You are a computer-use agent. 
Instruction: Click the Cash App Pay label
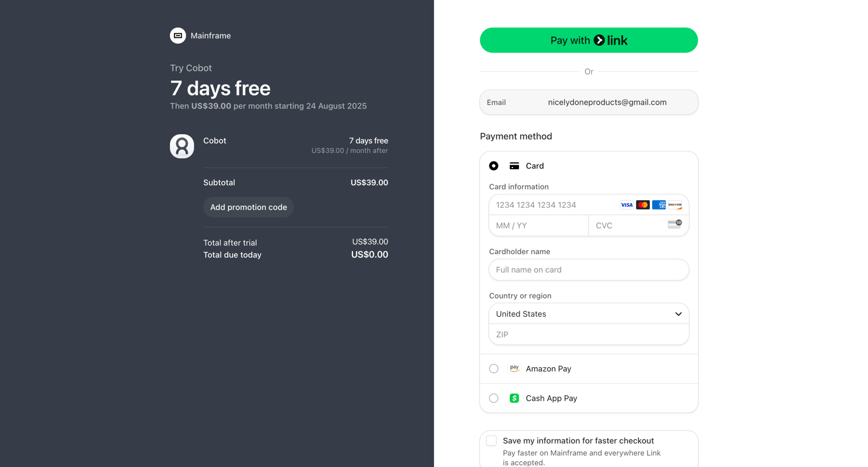pos(552,398)
